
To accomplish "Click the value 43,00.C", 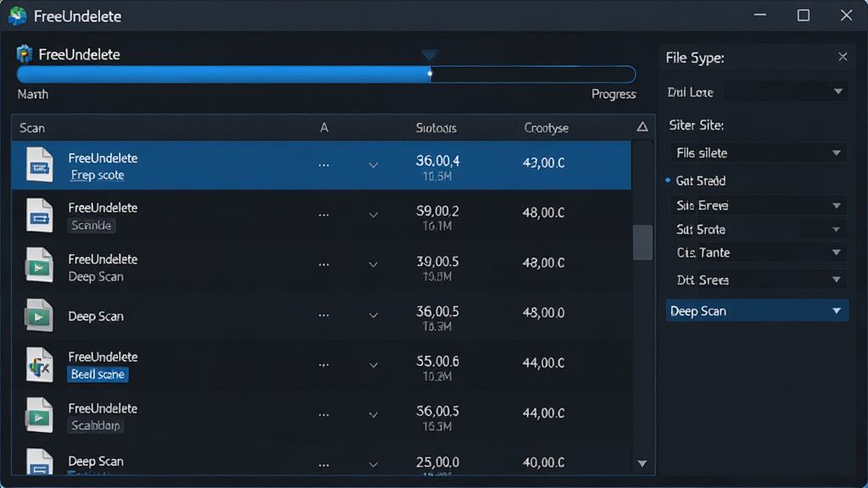I will [x=543, y=163].
